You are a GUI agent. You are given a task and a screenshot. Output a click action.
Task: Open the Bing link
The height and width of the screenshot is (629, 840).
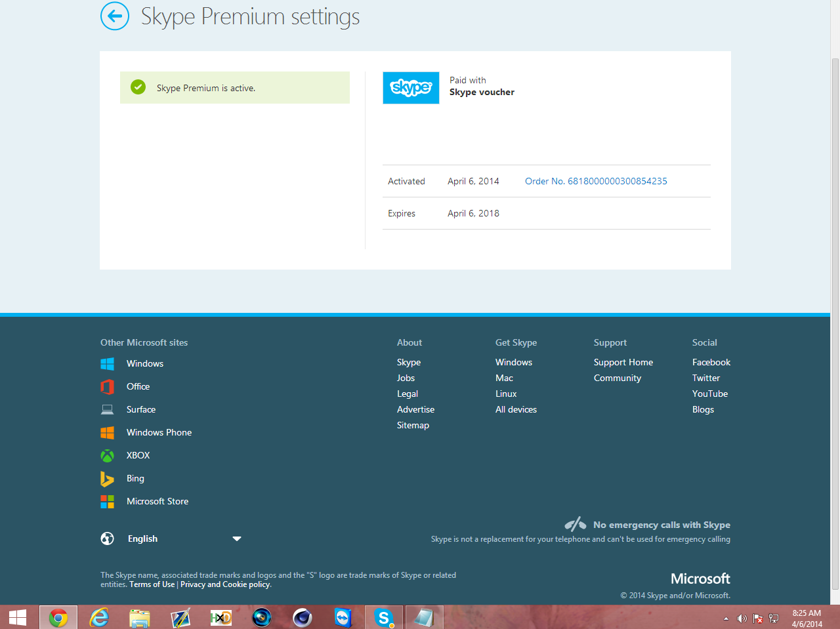135,478
